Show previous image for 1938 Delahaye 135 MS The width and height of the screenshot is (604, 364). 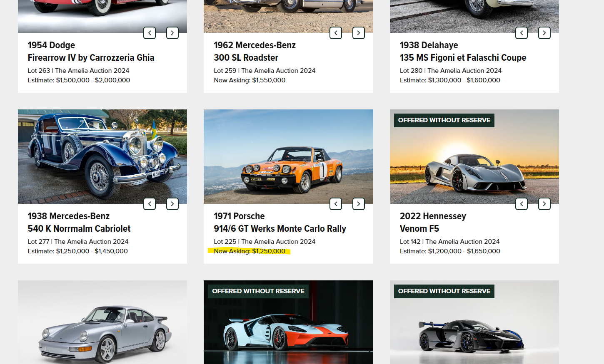tap(522, 33)
